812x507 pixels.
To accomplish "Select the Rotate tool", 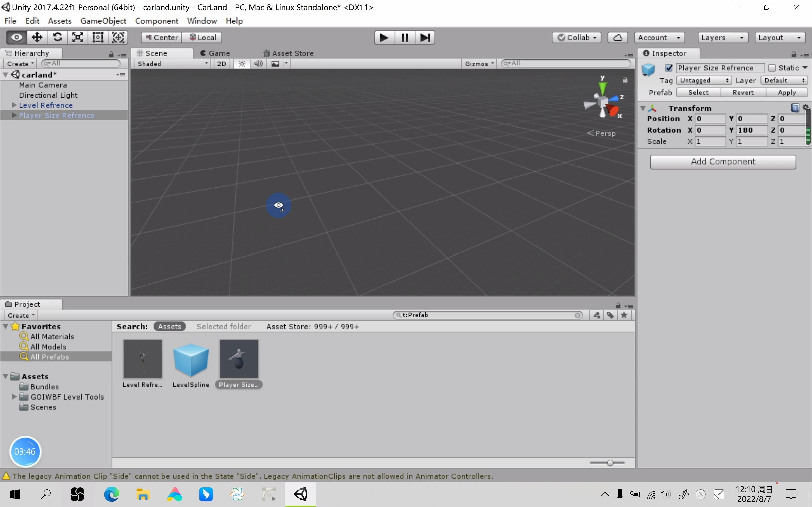I will (57, 37).
